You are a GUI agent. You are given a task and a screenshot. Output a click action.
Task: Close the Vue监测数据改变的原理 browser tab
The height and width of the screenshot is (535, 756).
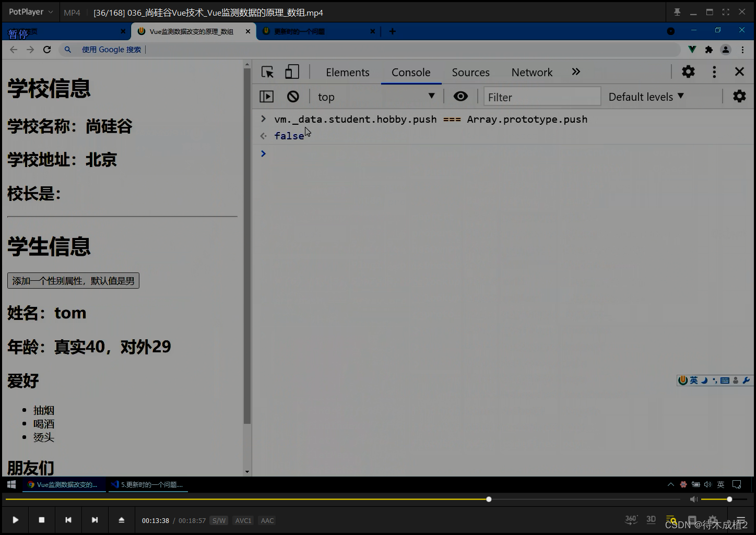point(248,31)
